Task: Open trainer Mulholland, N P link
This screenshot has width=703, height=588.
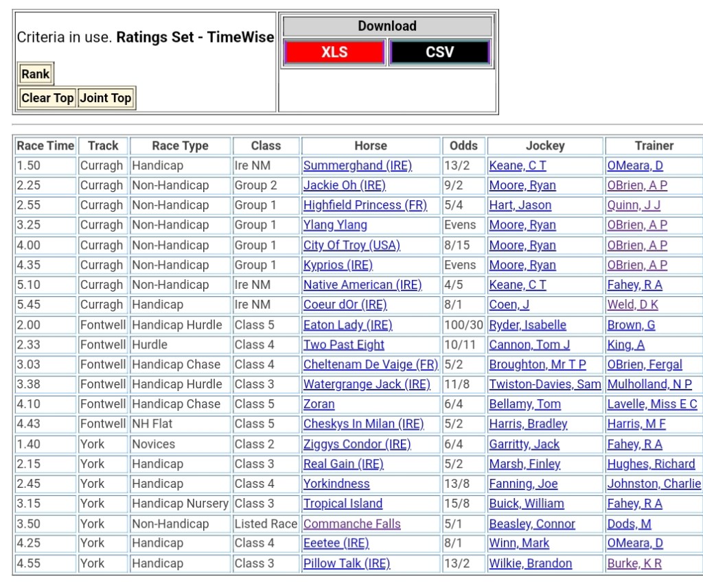Action: coord(649,384)
